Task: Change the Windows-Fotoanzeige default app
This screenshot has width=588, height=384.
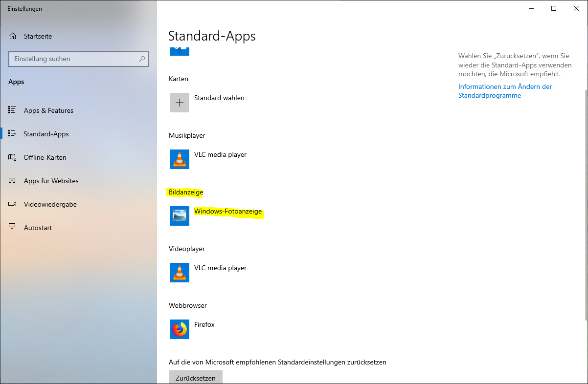Action: coord(228,212)
